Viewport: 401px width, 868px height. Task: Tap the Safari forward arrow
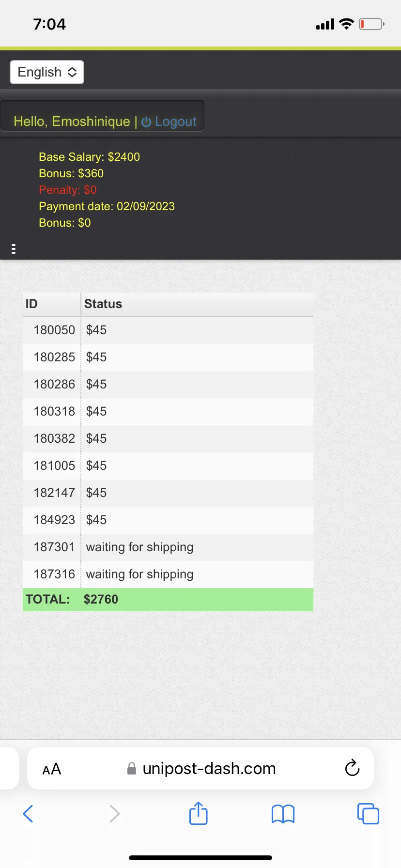(x=114, y=814)
